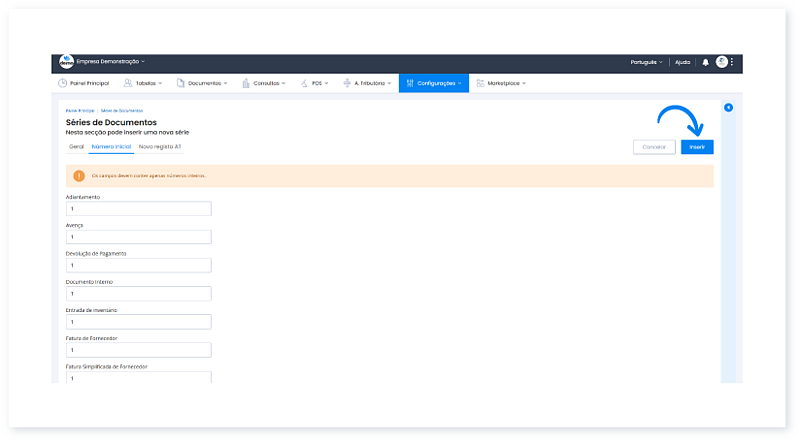This screenshot has height=442, width=800.
Task: Expand the Documentos menu
Action: pos(207,83)
